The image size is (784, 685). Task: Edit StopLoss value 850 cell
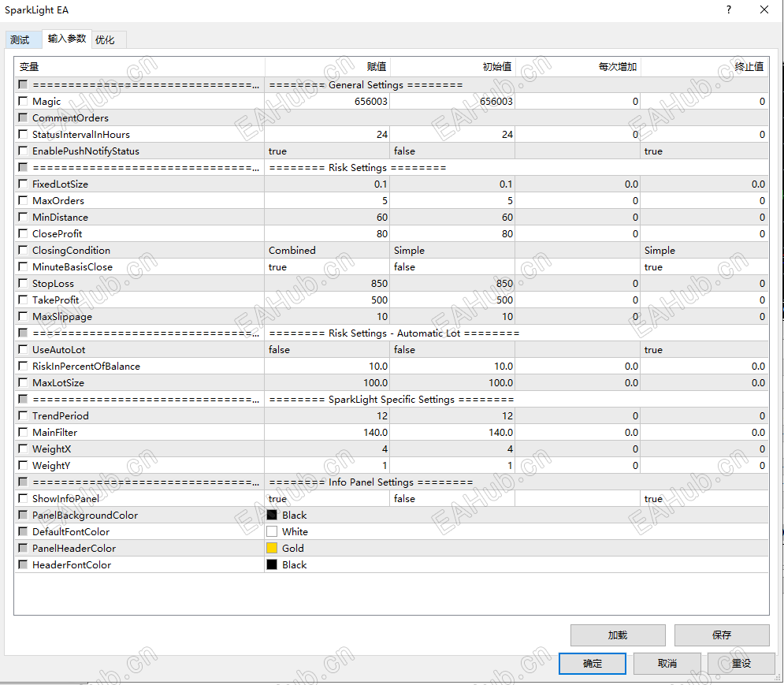point(327,283)
